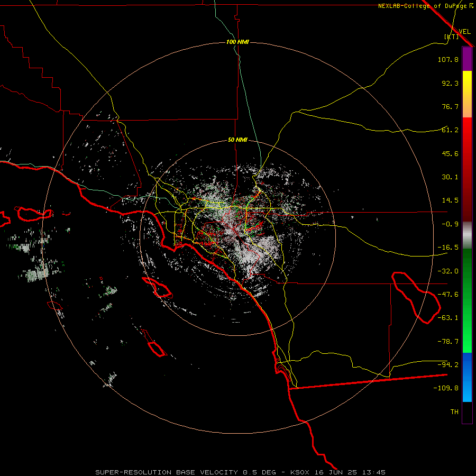Viewport: 476px width, 476px height.
Task: Click the Super-Resolution Base Velocity caption text
Action: click(x=241, y=472)
